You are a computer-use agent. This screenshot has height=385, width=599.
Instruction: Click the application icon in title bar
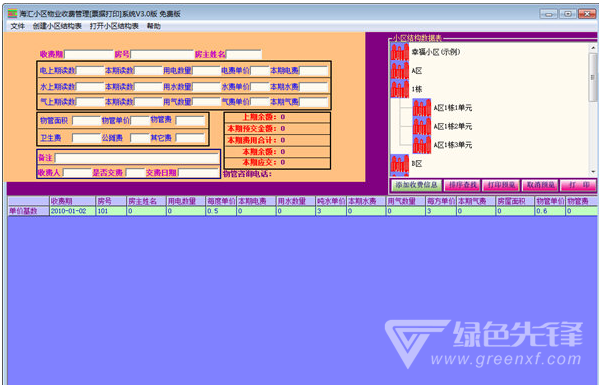(x=12, y=14)
